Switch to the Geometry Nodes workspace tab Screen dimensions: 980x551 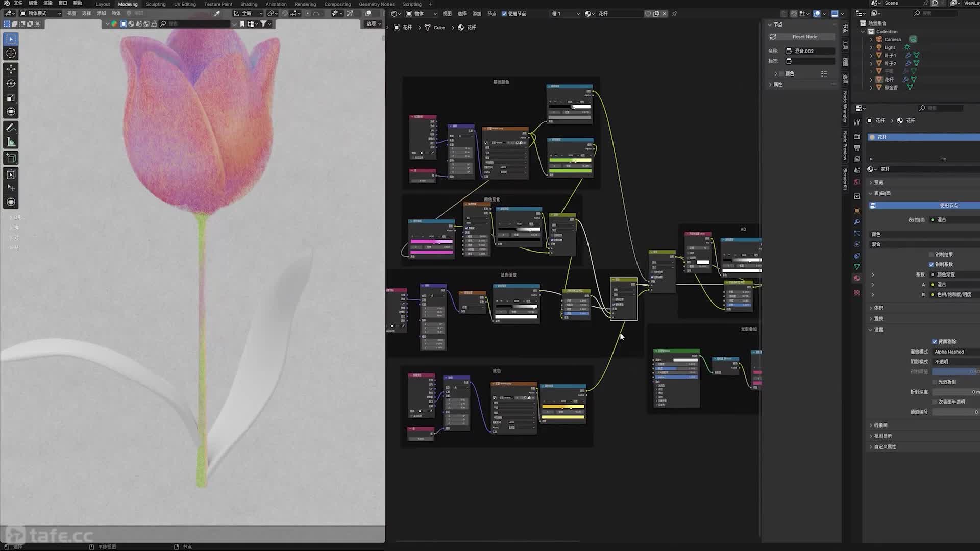376,4
